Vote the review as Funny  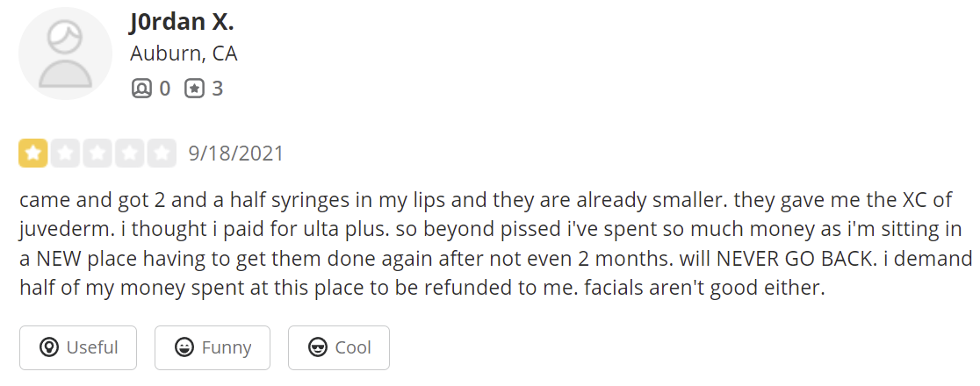coord(212,347)
